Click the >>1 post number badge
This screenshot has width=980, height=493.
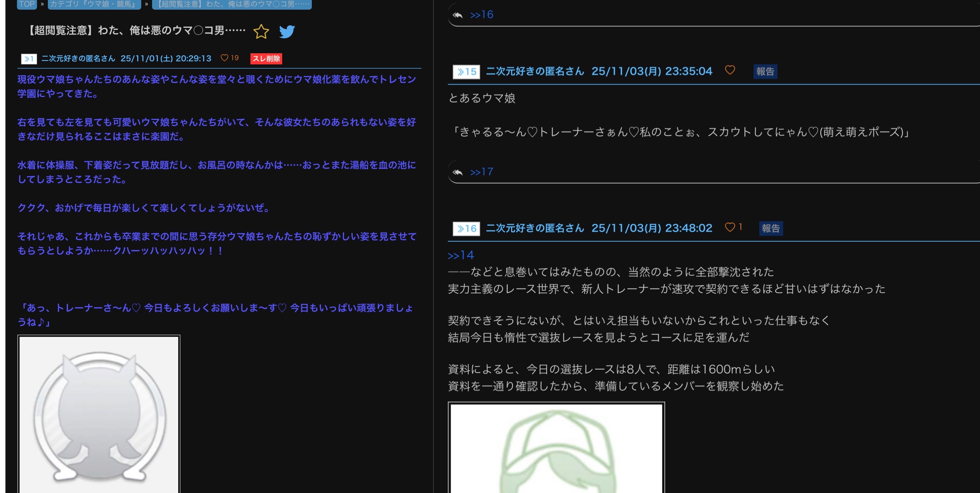click(x=29, y=59)
